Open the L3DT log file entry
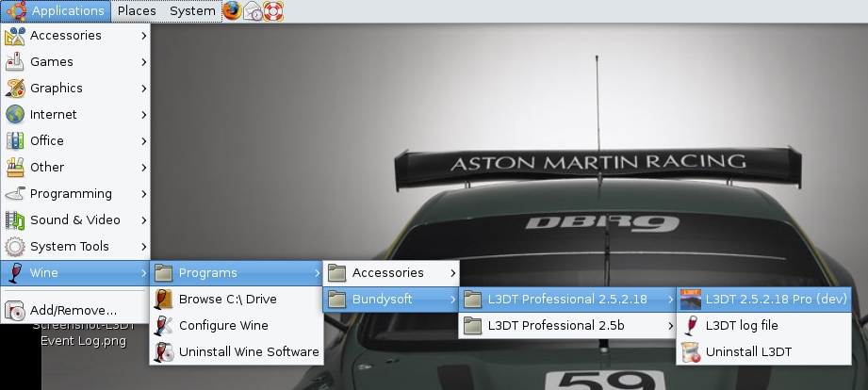 click(741, 326)
